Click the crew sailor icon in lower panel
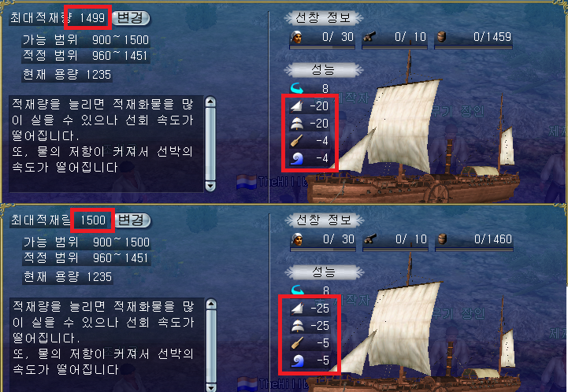This screenshot has width=568, height=392. coord(297,239)
